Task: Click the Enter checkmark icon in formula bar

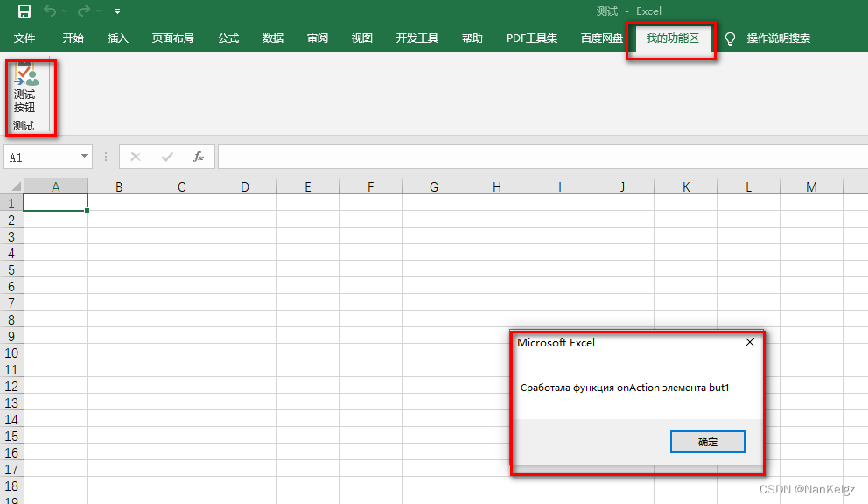Action: (x=166, y=157)
